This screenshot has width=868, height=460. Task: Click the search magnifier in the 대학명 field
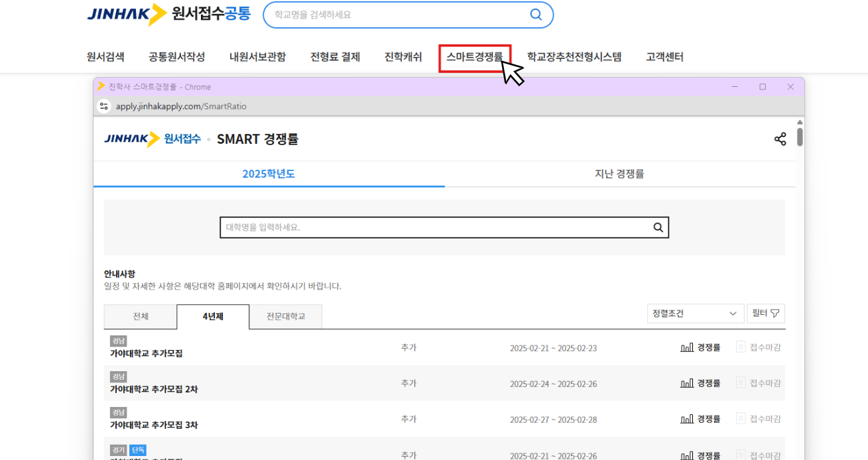coord(658,227)
